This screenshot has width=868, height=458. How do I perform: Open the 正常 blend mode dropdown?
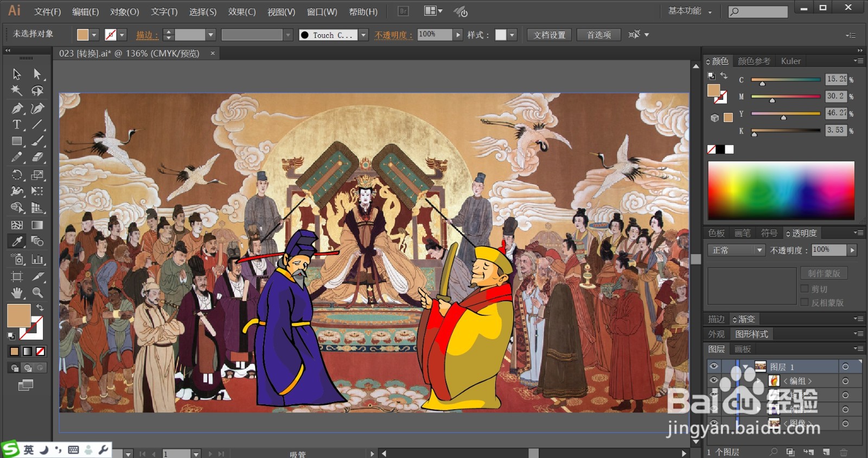tap(737, 250)
